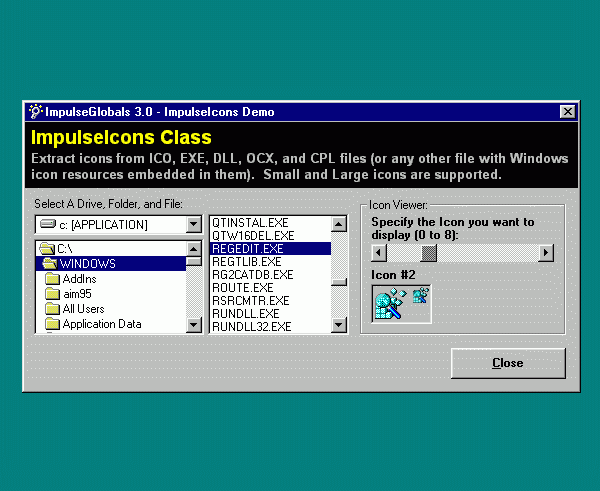
Task: Click the Close button
Action: point(508,363)
